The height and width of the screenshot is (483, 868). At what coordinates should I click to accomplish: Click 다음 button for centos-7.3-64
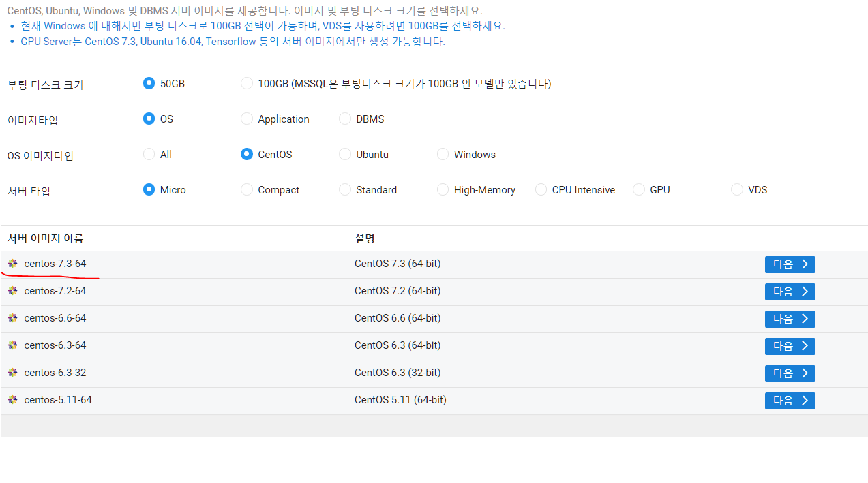point(790,264)
